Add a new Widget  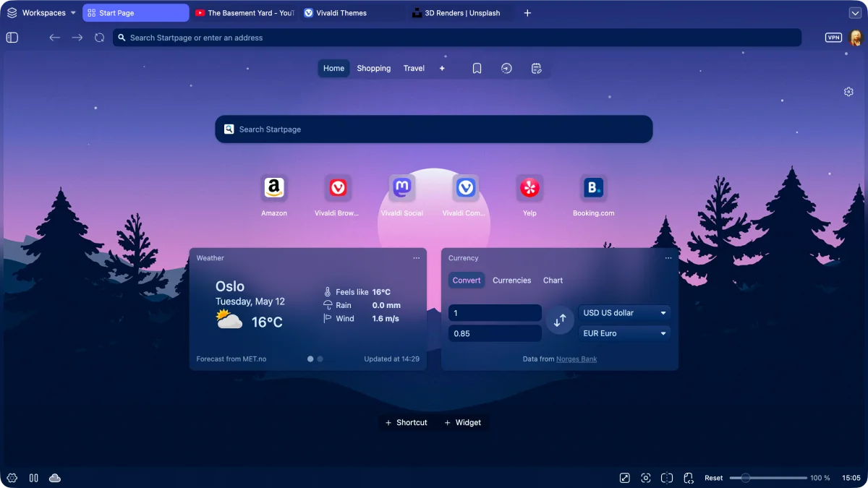(462, 422)
